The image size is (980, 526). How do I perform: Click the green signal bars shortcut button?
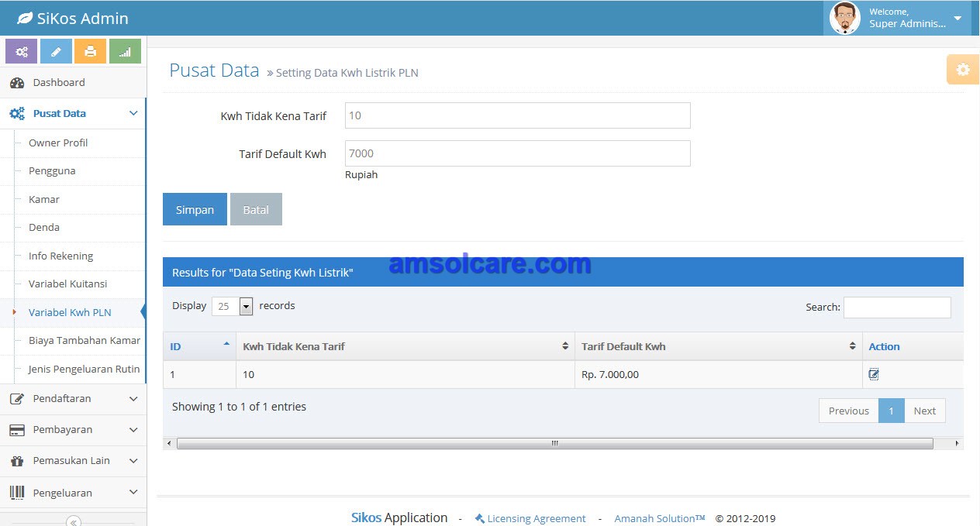(125, 51)
